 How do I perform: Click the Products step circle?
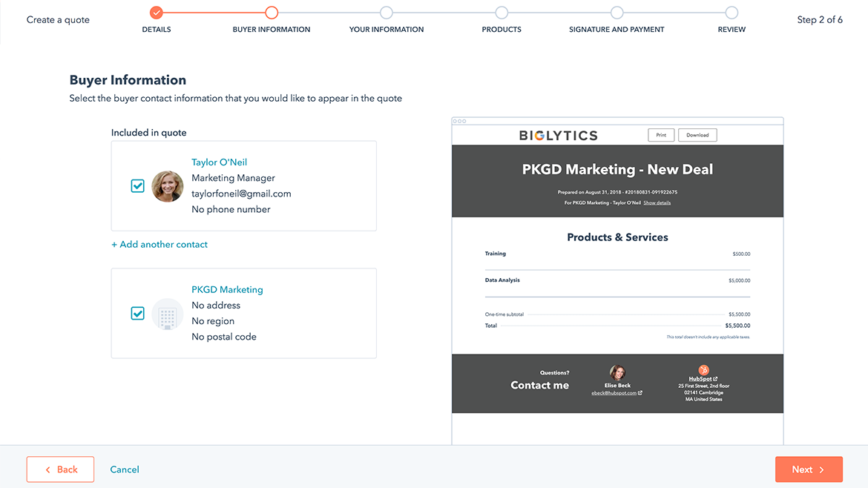point(502,13)
